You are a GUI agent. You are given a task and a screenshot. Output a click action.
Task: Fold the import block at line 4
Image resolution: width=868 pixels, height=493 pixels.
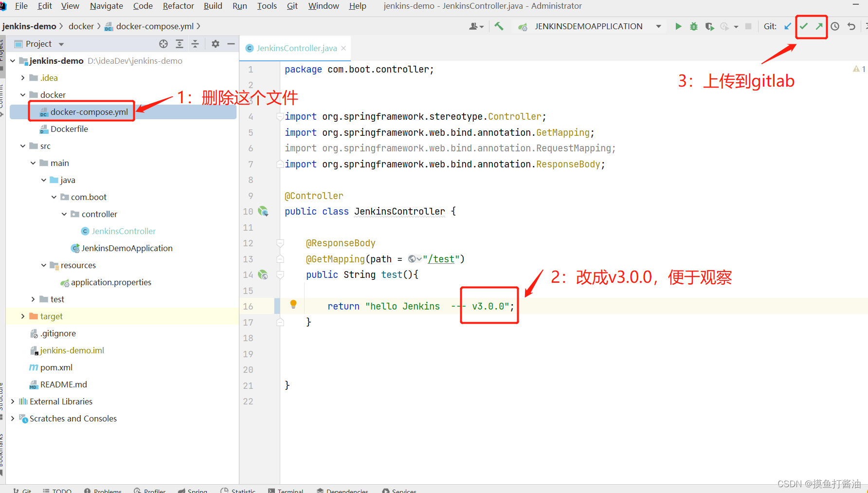click(280, 116)
